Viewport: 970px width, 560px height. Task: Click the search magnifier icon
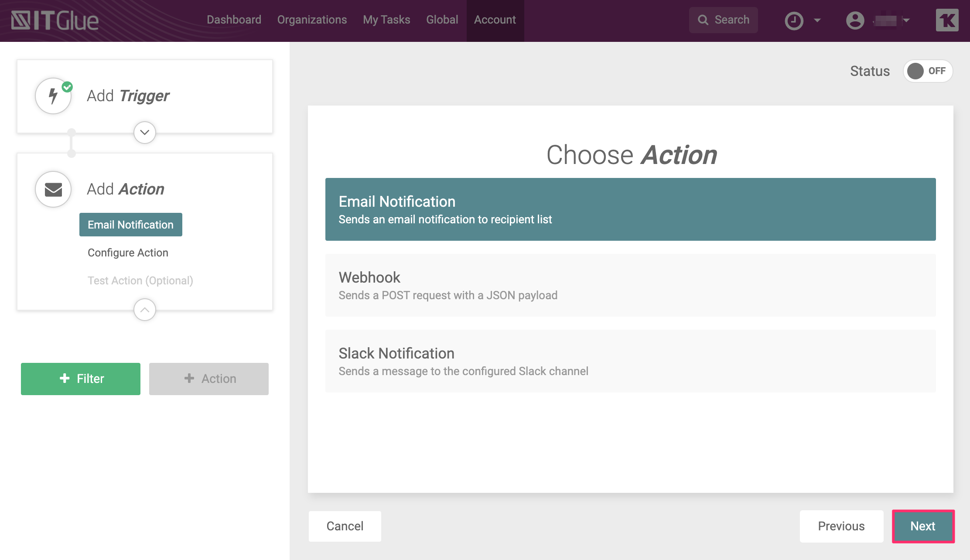point(703,20)
